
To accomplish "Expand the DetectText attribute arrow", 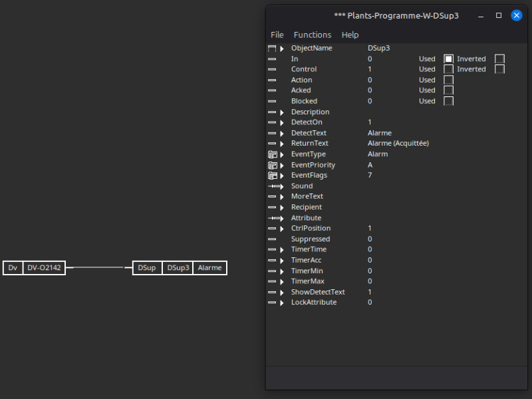I will point(282,134).
